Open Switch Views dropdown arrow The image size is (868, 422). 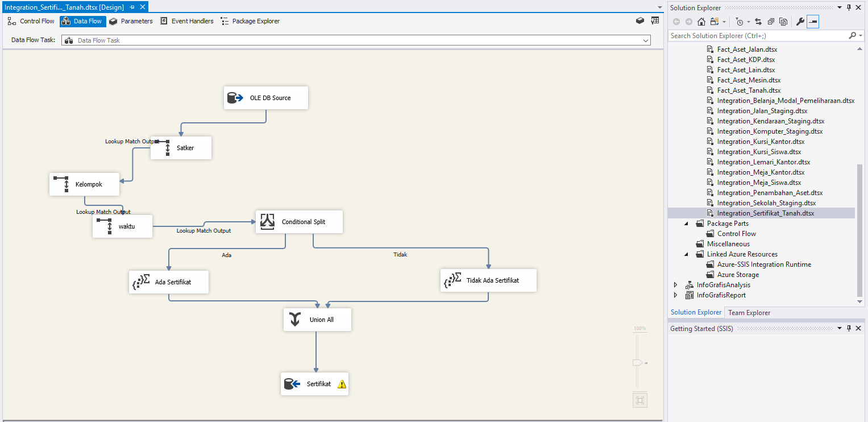coord(724,22)
